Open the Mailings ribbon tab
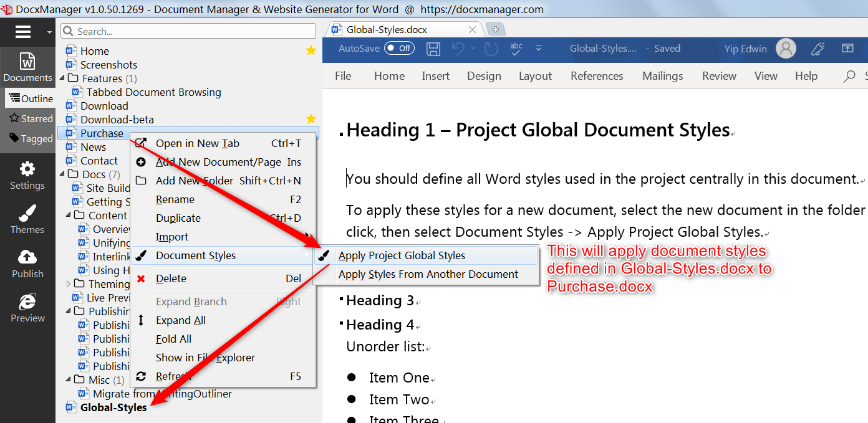Viewport: 868px width, 423px height. [663, 76]
